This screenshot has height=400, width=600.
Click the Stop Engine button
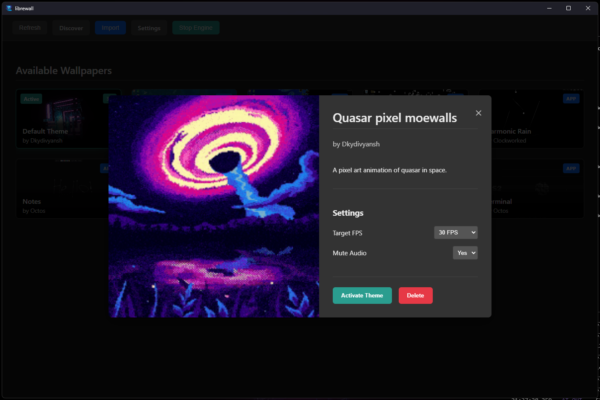coord(196,28)
